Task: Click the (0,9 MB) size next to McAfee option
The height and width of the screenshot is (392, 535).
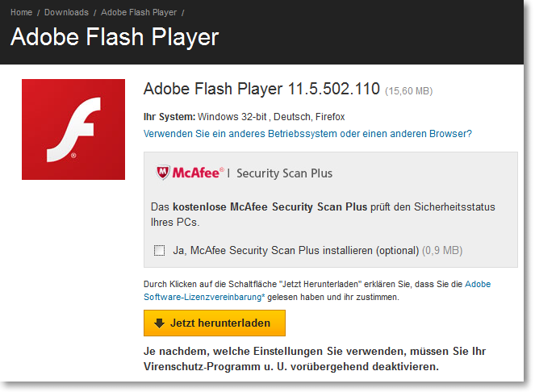Action: [442, 250]
